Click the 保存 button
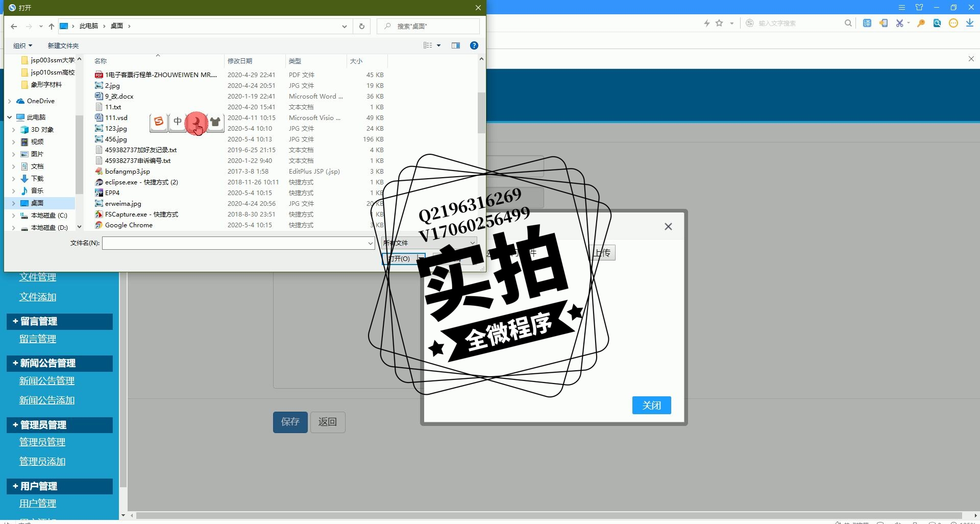This screenshot has width=980, height=524. click(x=290, y=422)
